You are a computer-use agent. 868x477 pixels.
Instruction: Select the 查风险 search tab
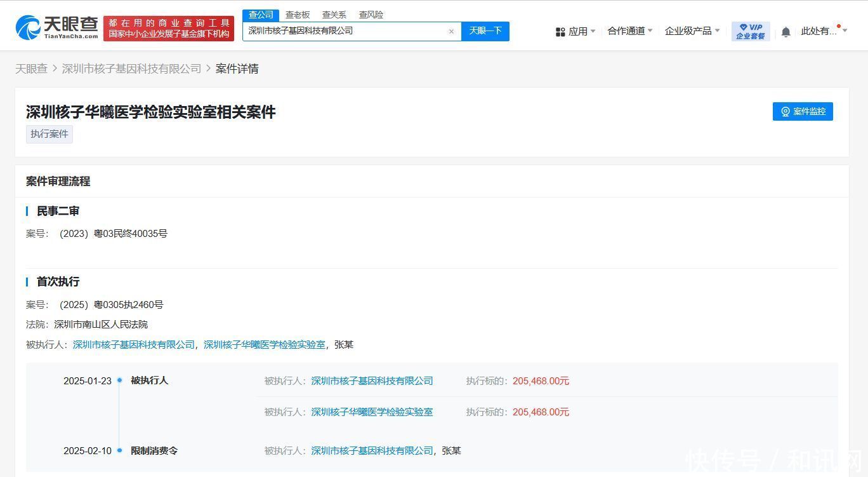point(371,15)
